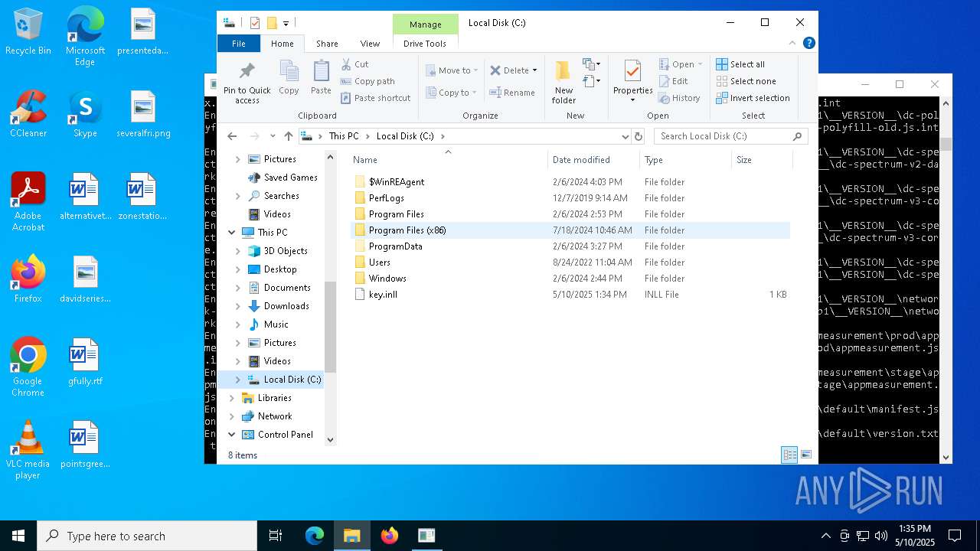
Task: Open Explorer Help question mark icon
Action: pos(808,44)
